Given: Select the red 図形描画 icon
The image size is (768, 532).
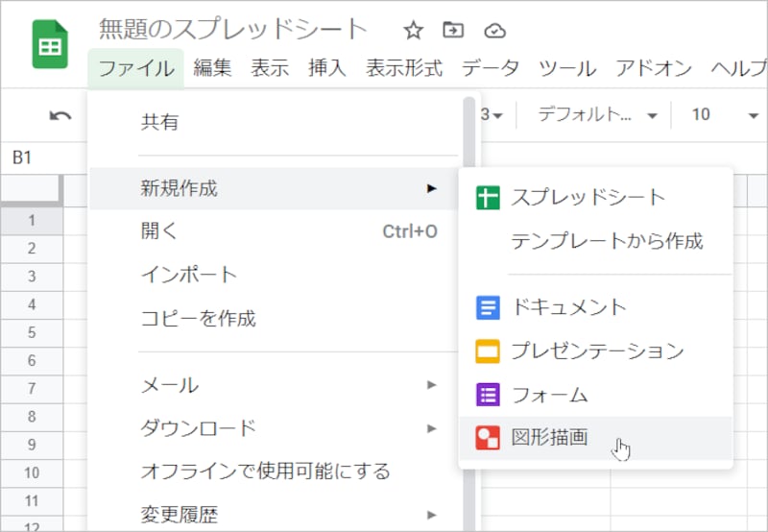Looking at the screenshot, I should point(488,438).
